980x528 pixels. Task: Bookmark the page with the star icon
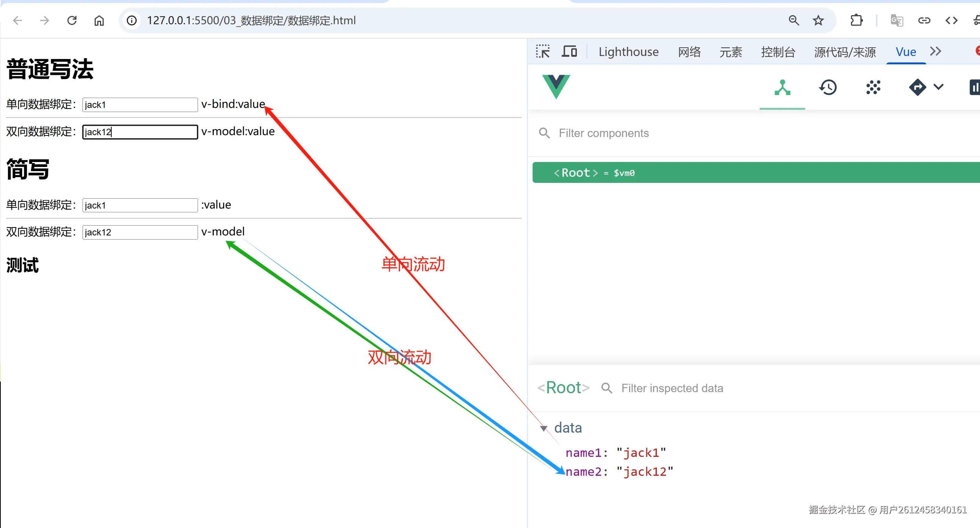(818, 20)
